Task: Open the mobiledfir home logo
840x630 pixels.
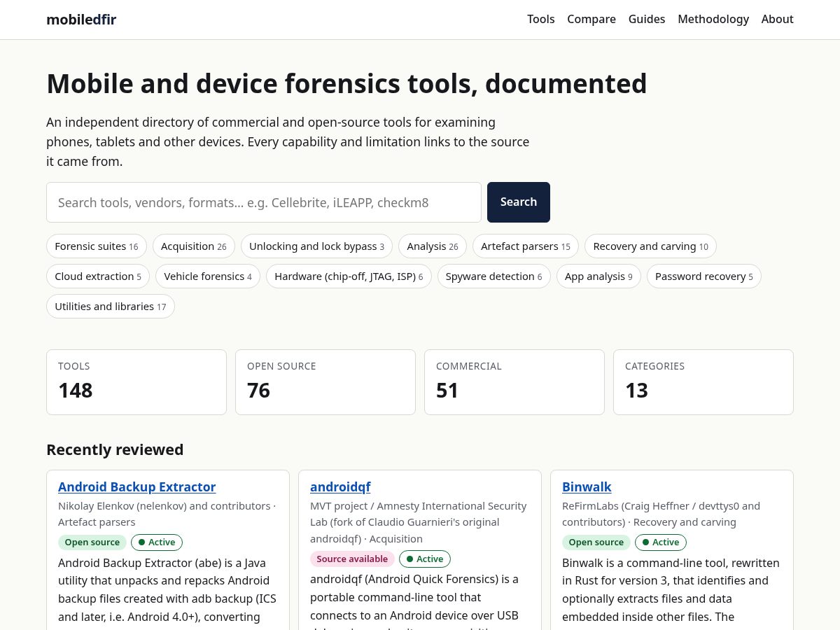Action: point(81,20)
